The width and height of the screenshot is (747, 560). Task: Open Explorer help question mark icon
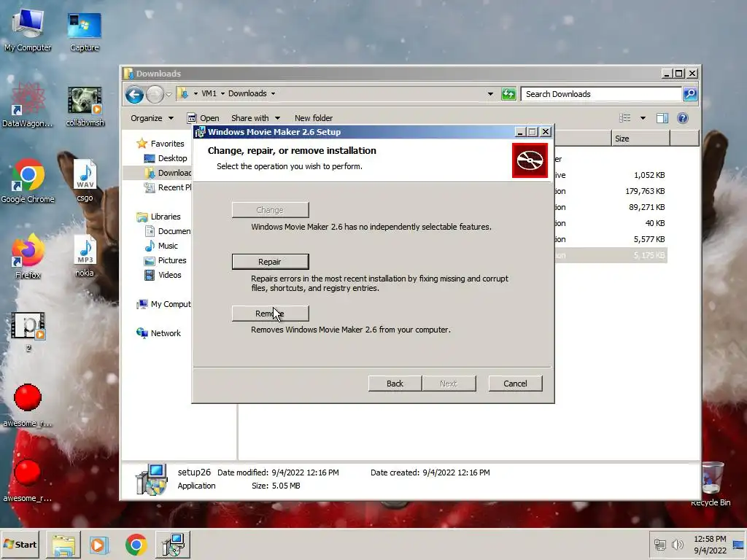point(683,118)
